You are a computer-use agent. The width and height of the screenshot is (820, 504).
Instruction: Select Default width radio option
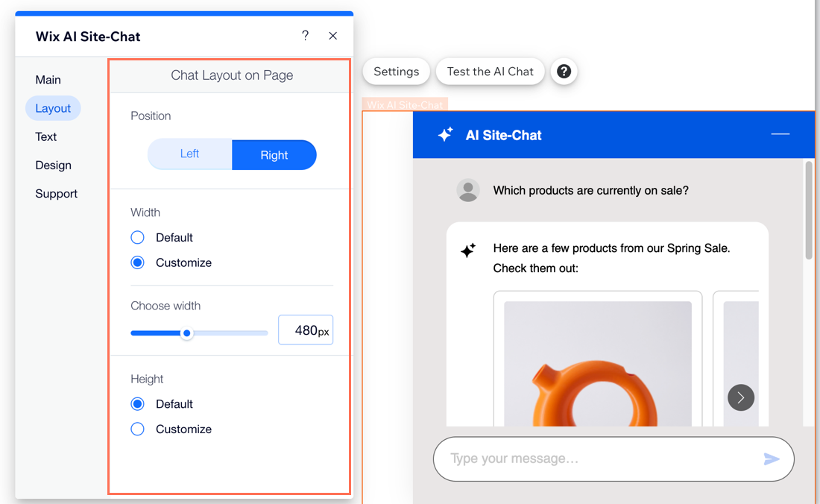[x=138, y=237]
